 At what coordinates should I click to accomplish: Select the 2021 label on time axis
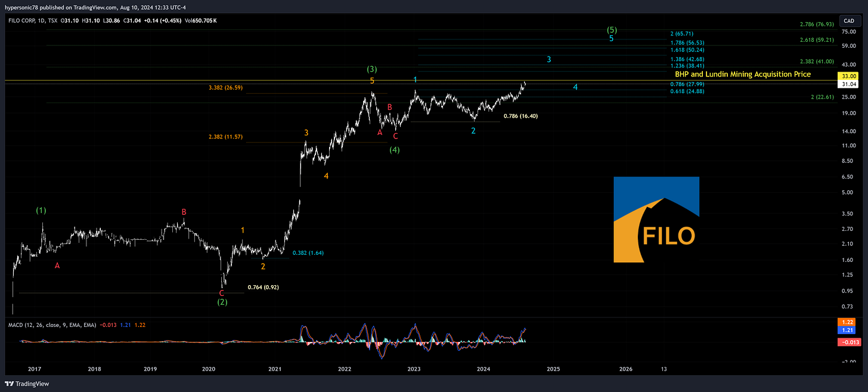[x=275, y=369]
